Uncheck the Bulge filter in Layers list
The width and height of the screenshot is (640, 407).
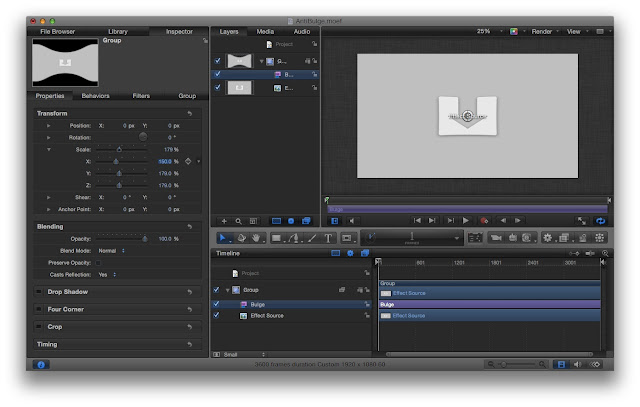click(x=218, y=74)
